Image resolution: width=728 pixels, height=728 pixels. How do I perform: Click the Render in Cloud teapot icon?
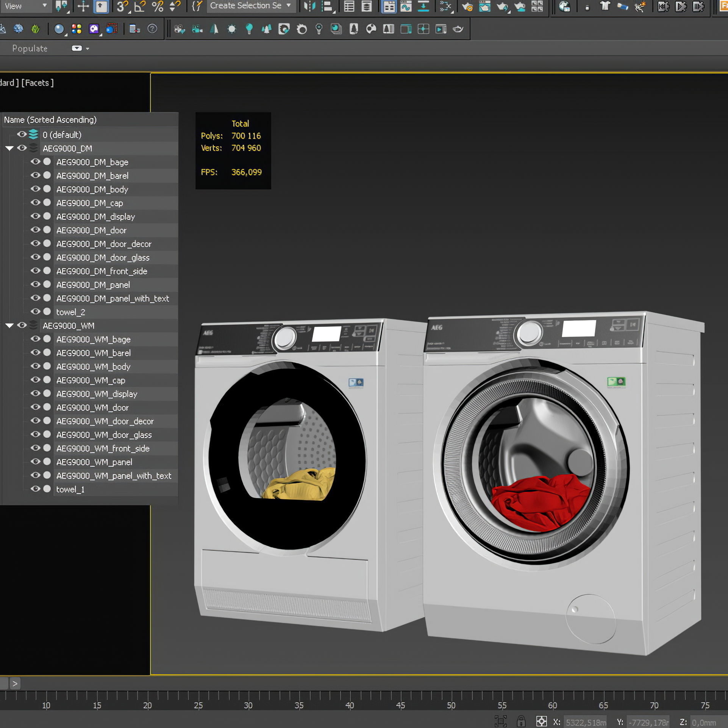coord(520,6)
